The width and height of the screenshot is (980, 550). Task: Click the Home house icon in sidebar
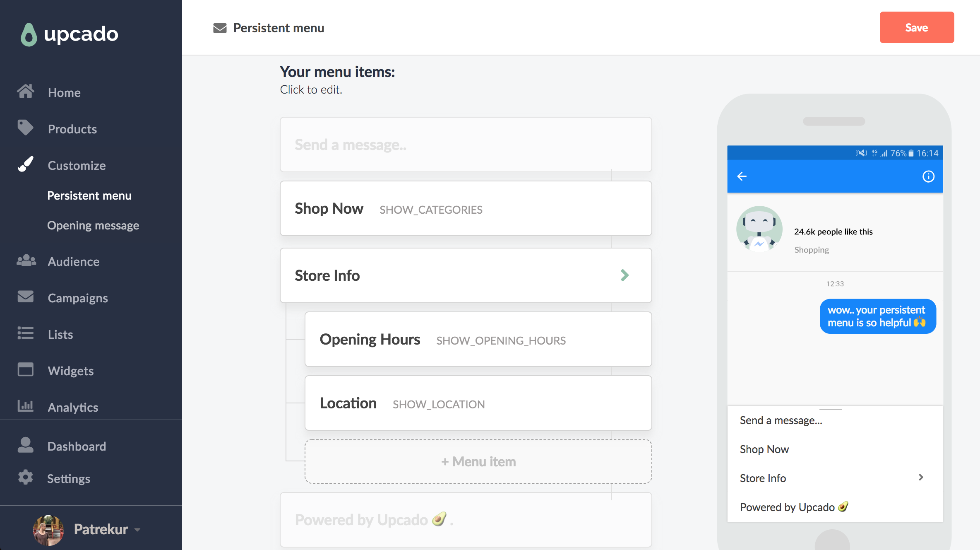click(26, 92)
